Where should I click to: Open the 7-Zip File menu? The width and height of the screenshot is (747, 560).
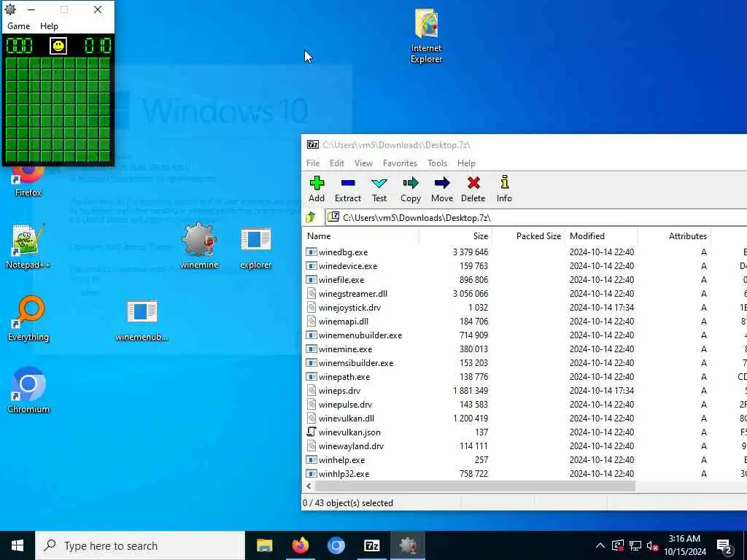313,163
